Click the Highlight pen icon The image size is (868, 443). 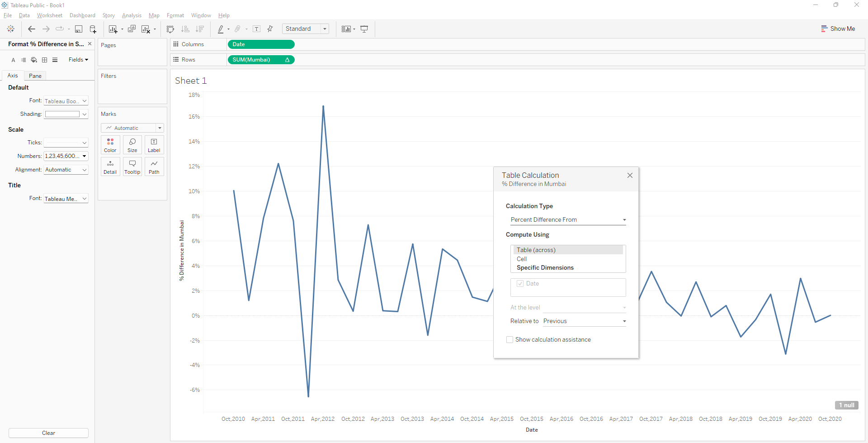click(221, 29)
